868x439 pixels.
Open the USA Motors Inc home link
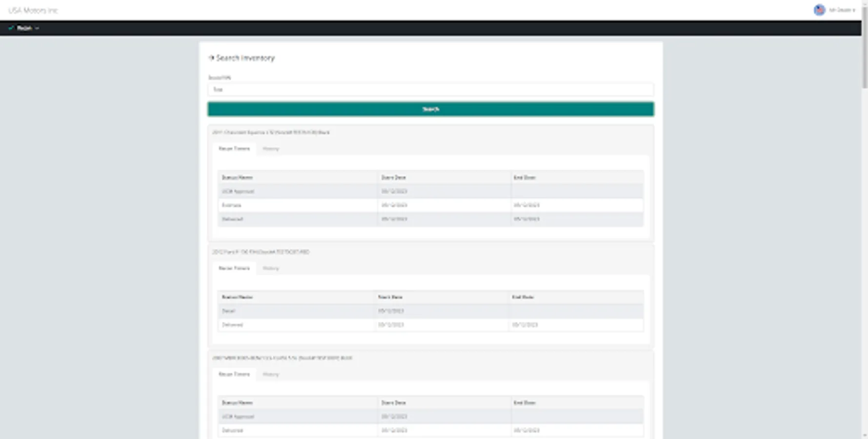pos(33,10)
